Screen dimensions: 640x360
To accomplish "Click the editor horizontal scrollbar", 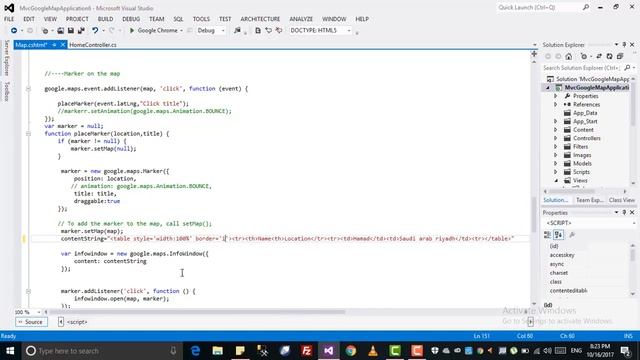I will coord(197,312).
